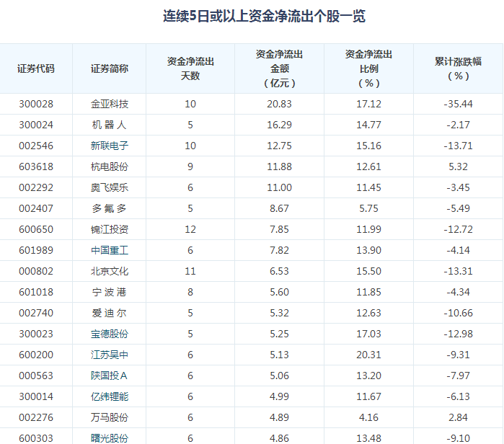Screen dimensions: 504x444
Task: Select stock code 300014
Action: pos(36,396)
